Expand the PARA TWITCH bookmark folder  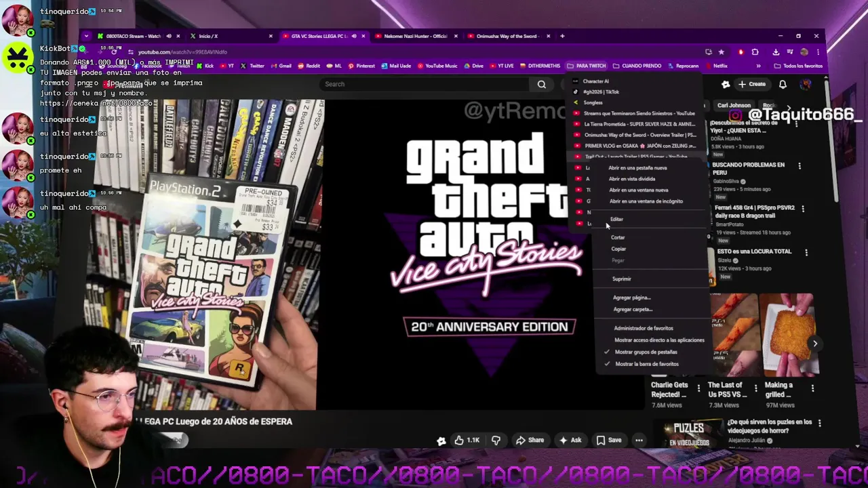pos(587,66)
